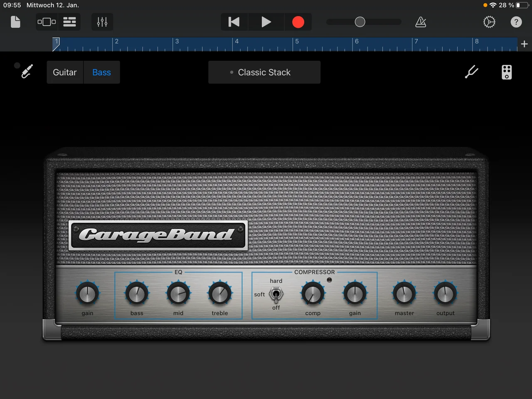Open the guitar tuner
Image resolution: width=532 pixels, height=399 pixels.
471,72
